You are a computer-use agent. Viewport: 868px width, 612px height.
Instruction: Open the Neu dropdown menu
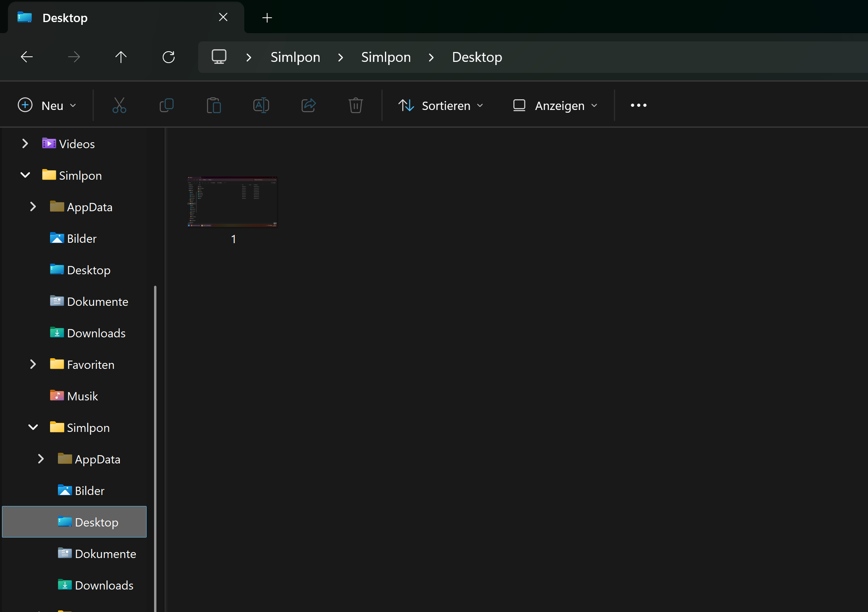[47, 105]
